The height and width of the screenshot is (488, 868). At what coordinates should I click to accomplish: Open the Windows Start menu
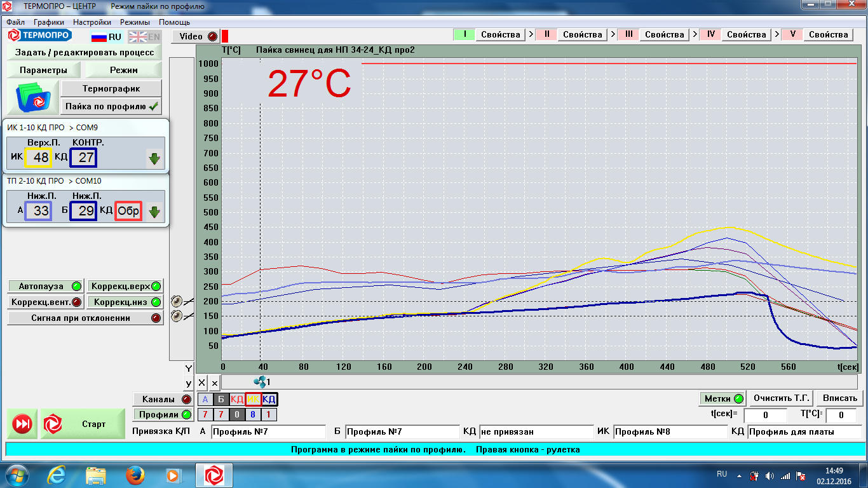click(16, 475)
